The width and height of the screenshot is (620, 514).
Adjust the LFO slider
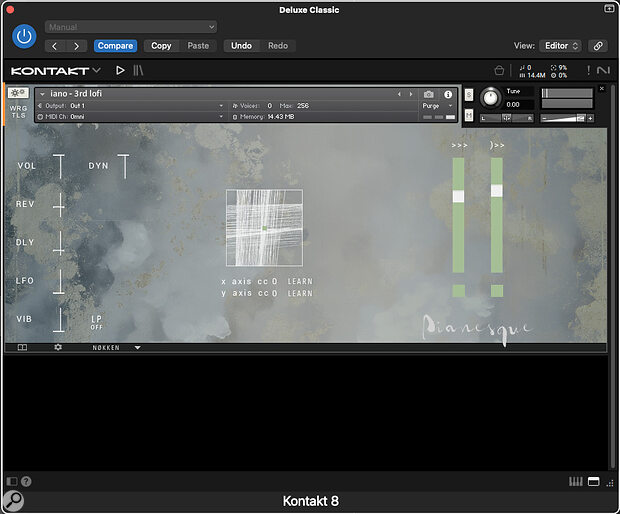tap(59, 281)
